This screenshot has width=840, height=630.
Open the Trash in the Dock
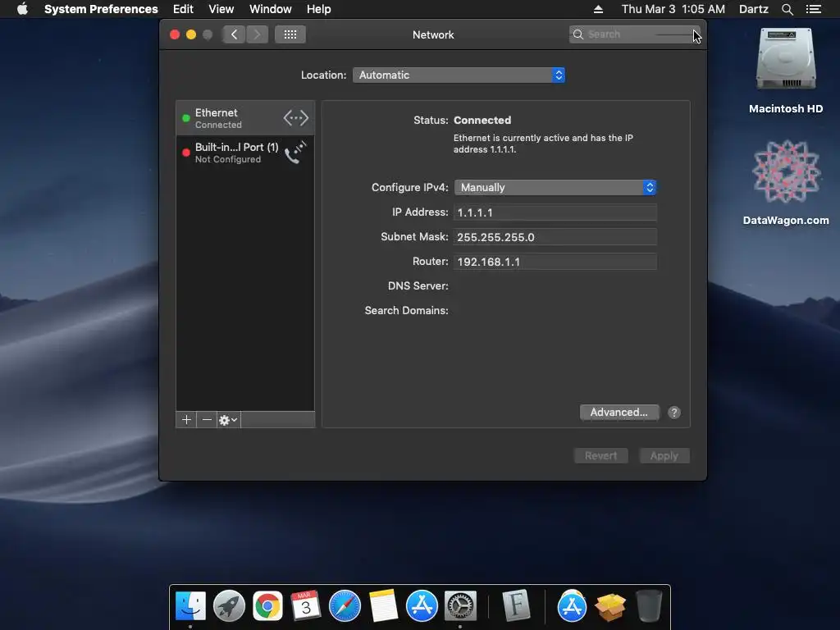pyautogui.click(x=649, y=606)
